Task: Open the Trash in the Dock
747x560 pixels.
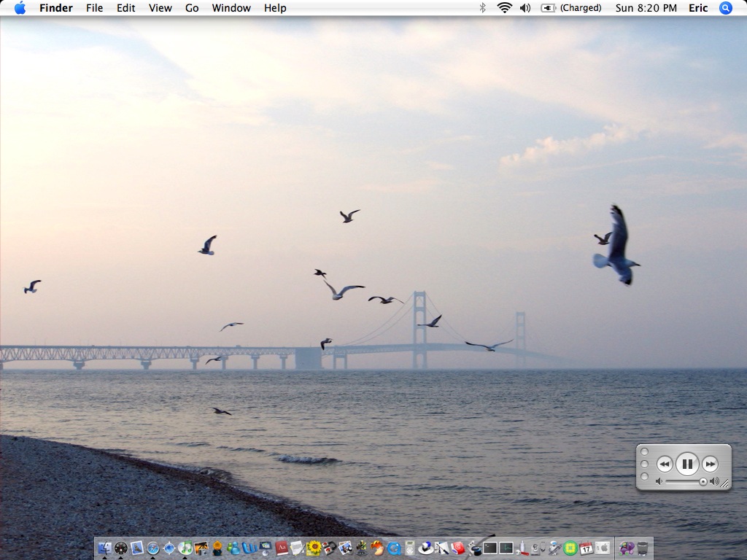Action: (x=643, y=548)
